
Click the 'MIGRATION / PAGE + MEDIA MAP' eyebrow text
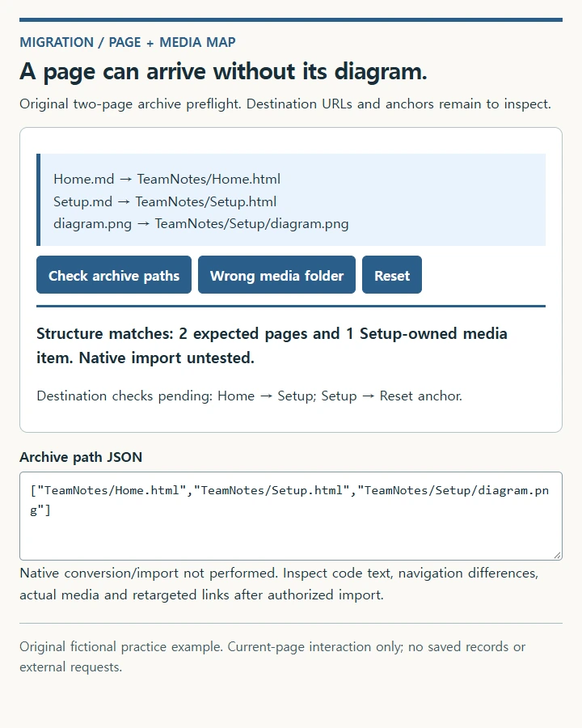pyautogui.click(x=128, y=42)
